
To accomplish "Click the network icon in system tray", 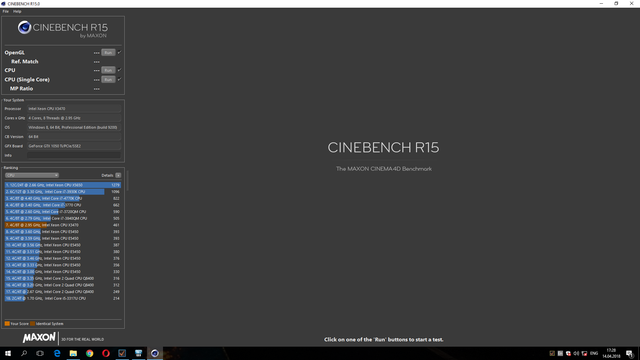I will click(584, 353).
